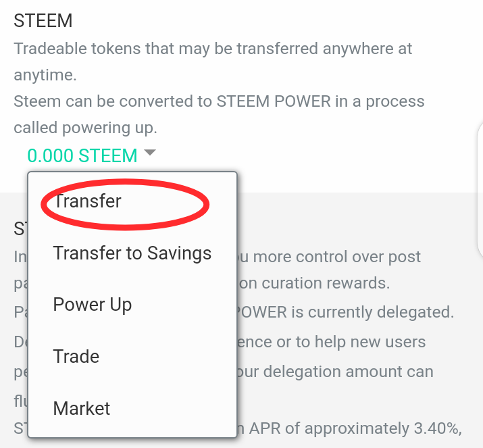Viewport: 483px width, 448px height.
Task: Open the 0.000 STEEM balance menu
Action: (x=82, y=155)
